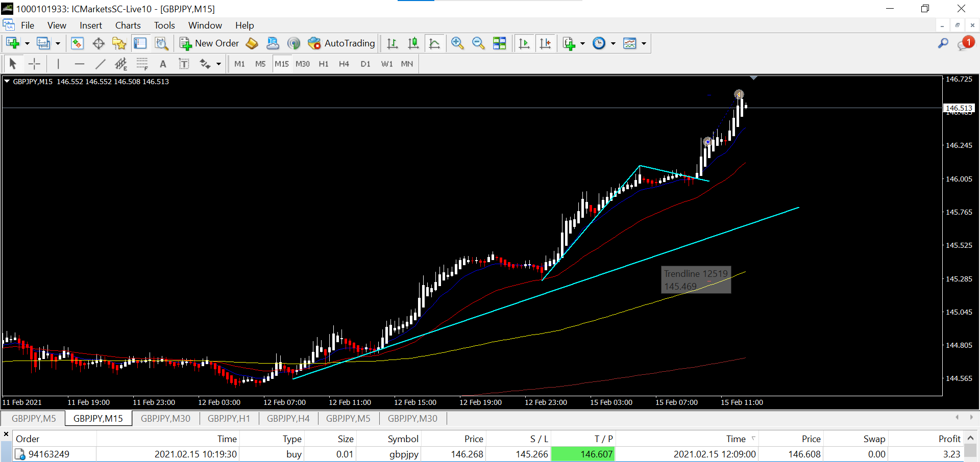
Task: Toggle the Terminal panel button
Action: (140, 43)
